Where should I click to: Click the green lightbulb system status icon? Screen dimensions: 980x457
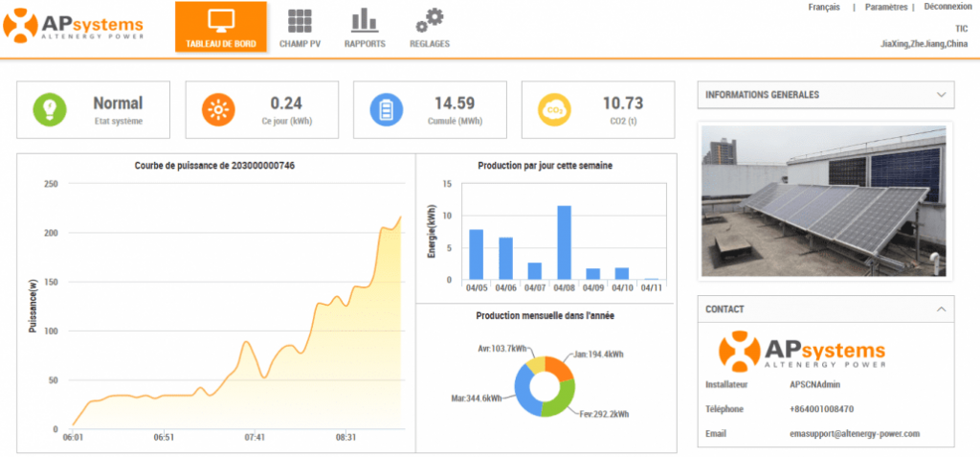point(49,110)
